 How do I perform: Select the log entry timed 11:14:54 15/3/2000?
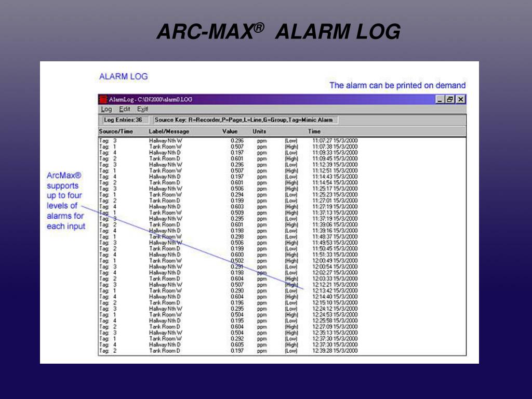(228, 182)
